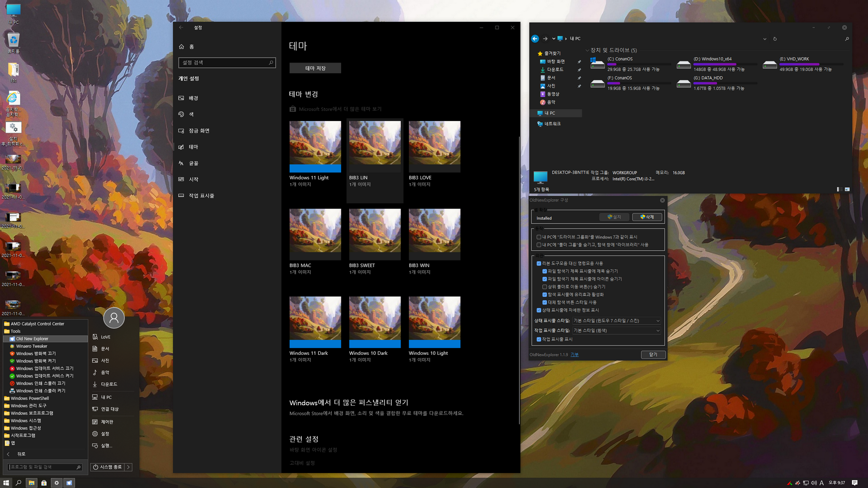Click Windows 업데이트 서비스 켜기 in start menu

tap(45, 376)
